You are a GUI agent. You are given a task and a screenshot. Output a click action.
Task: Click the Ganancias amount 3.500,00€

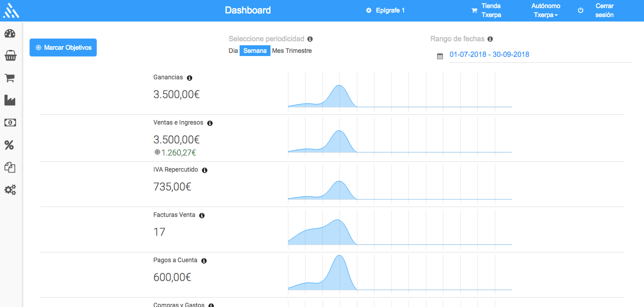176,95
